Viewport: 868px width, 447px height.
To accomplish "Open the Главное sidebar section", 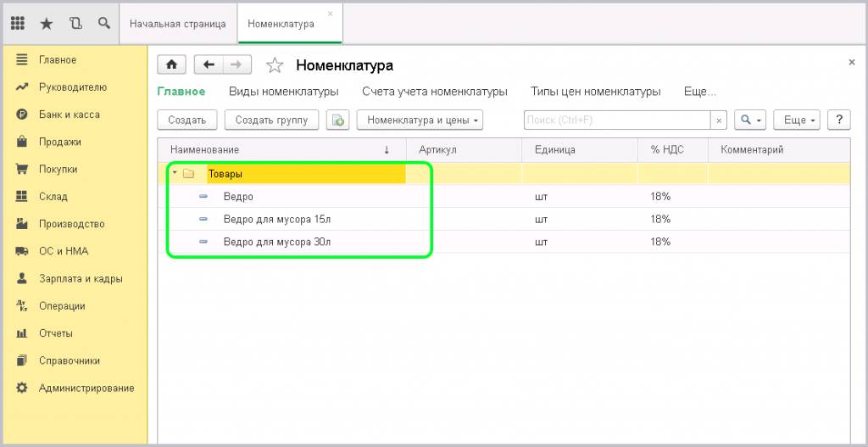I will 58,60.
